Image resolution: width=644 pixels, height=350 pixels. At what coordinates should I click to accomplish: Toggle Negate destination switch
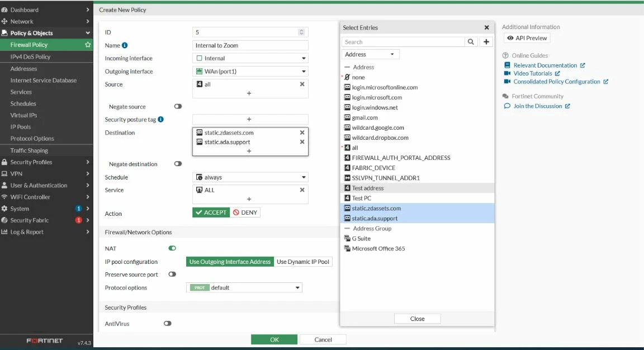point(178,164)
